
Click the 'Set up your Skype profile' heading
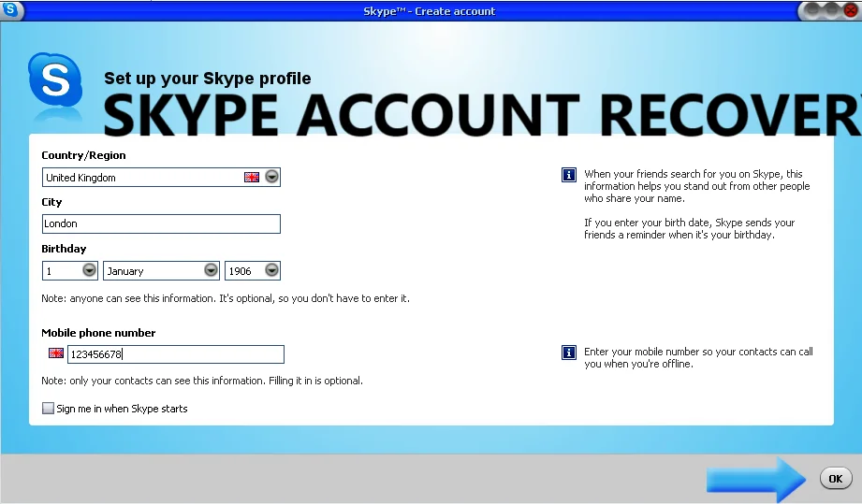pos(207,79)
